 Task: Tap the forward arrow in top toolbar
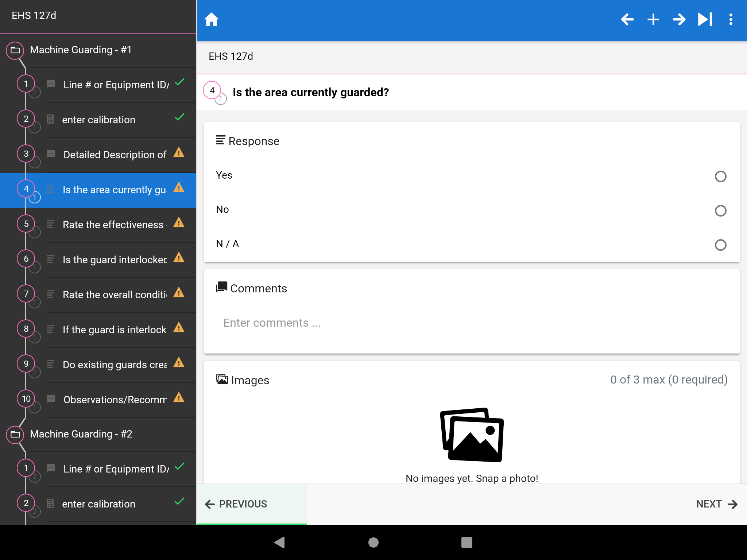(679, 20)
